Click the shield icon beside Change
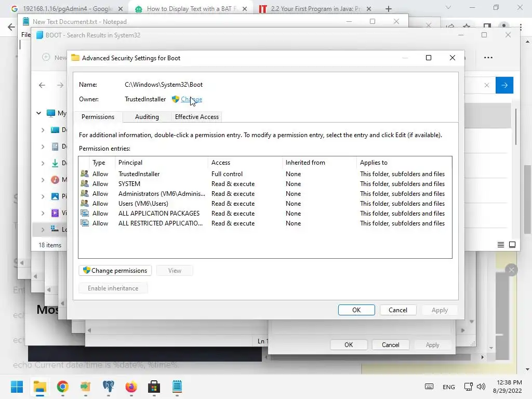 point(176,99)
